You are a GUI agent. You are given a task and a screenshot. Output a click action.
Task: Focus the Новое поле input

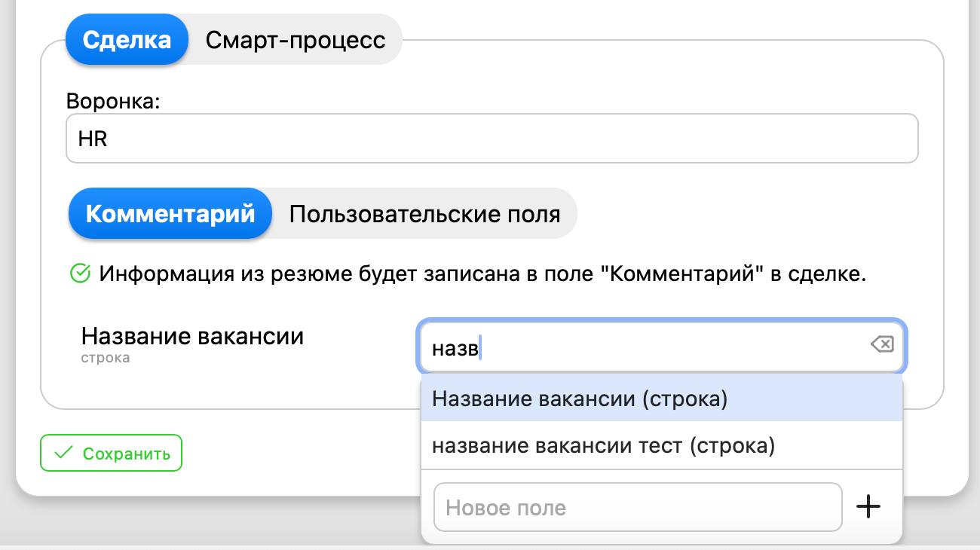[x=638, y=507]
